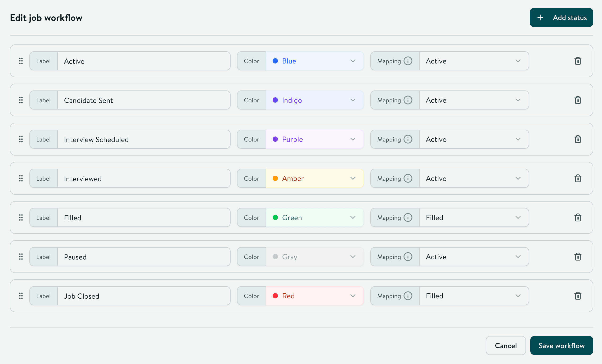Click the Save workflow button

tap(561, 345)
